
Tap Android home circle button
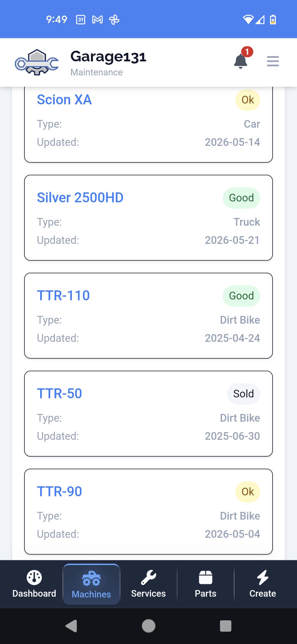pos(148,626)
